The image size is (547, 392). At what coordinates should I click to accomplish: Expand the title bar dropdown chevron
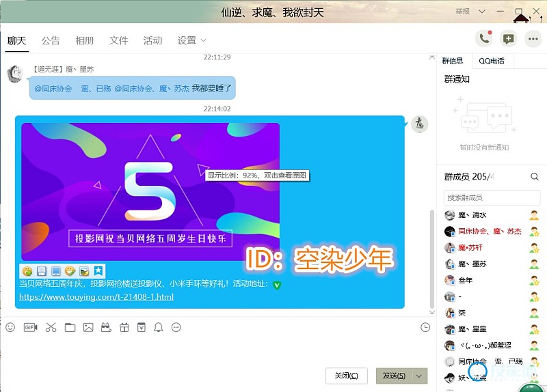[x=482, y=12]
